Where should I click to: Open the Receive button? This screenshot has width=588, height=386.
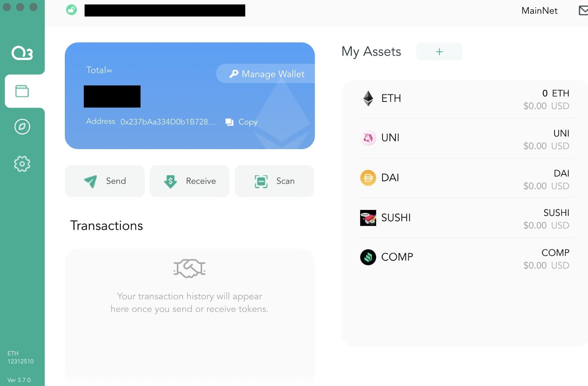tap(189, 181)
